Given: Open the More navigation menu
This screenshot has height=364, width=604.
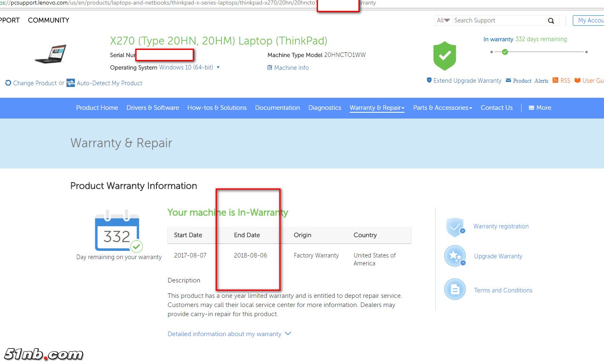Looking at the screenshot, I should (540, 108).
